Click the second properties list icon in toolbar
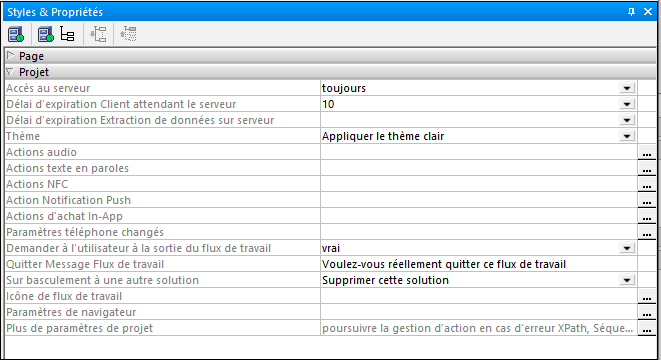The width and height of the screenshot is (661, 360). click(46, 34)
